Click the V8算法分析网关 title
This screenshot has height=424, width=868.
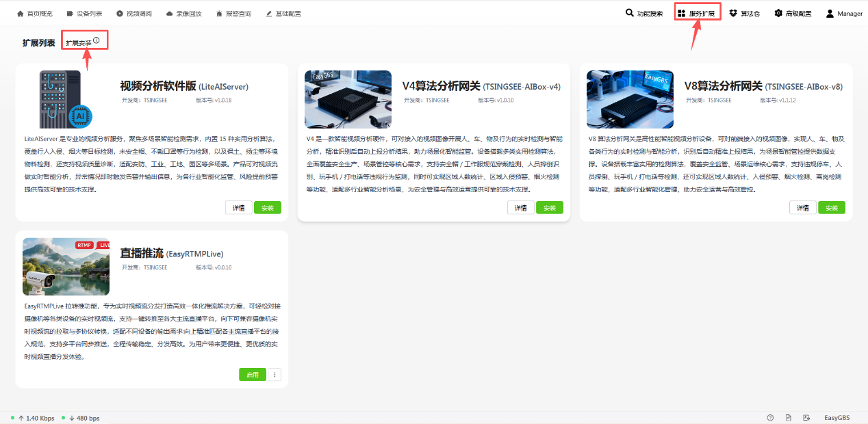723,86
